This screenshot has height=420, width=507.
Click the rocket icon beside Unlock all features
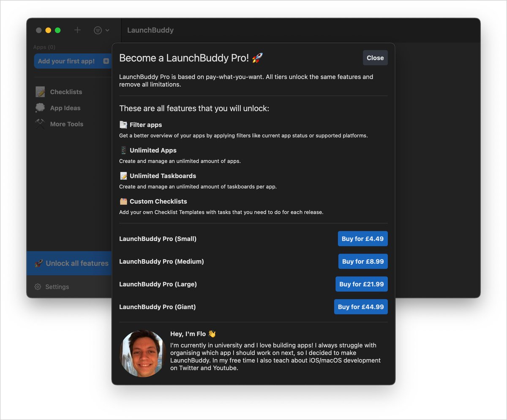tap(39, 263)
